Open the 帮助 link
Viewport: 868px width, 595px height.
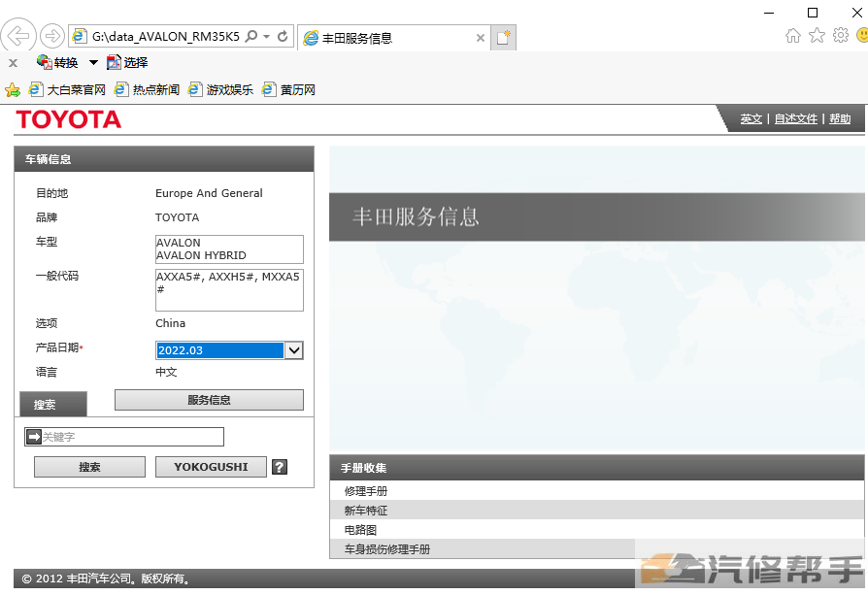pyautogui.click(x=840, y=118)
